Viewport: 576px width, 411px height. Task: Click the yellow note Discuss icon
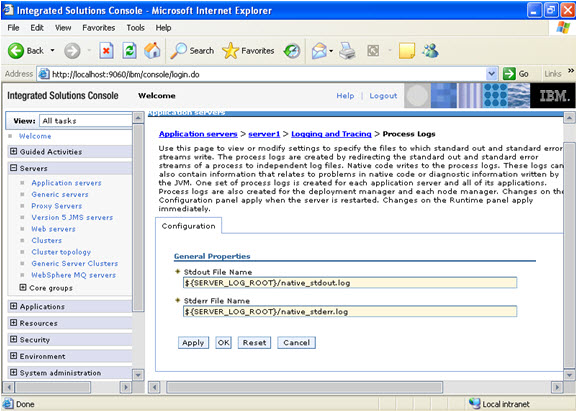(x=407, y=51)
